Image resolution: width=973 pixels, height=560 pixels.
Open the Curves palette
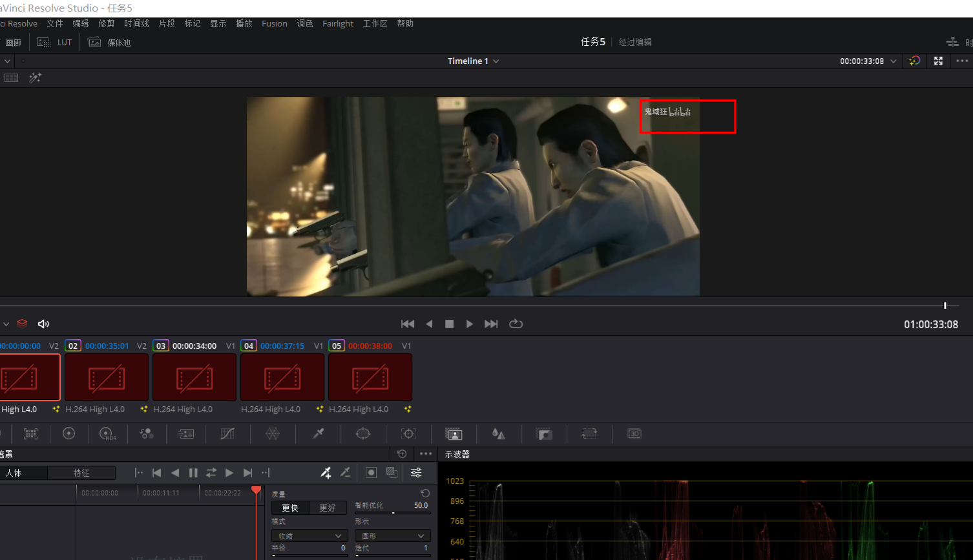tap(227, 434)
